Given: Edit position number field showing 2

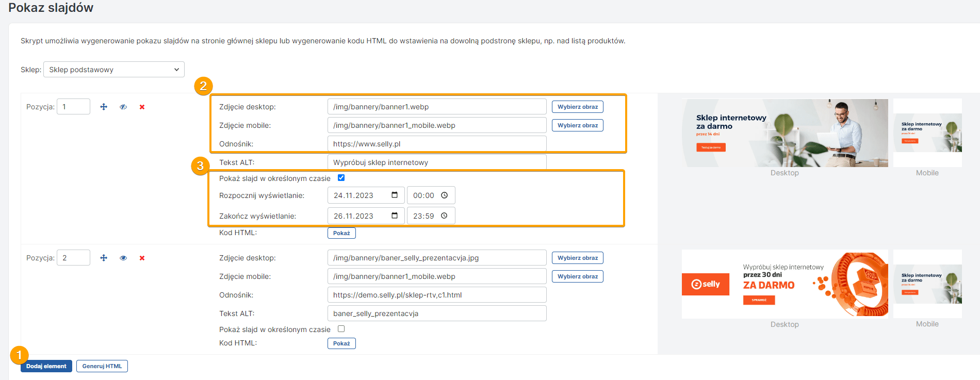Looking at the screenshot, I should click(x=73, y=258).
